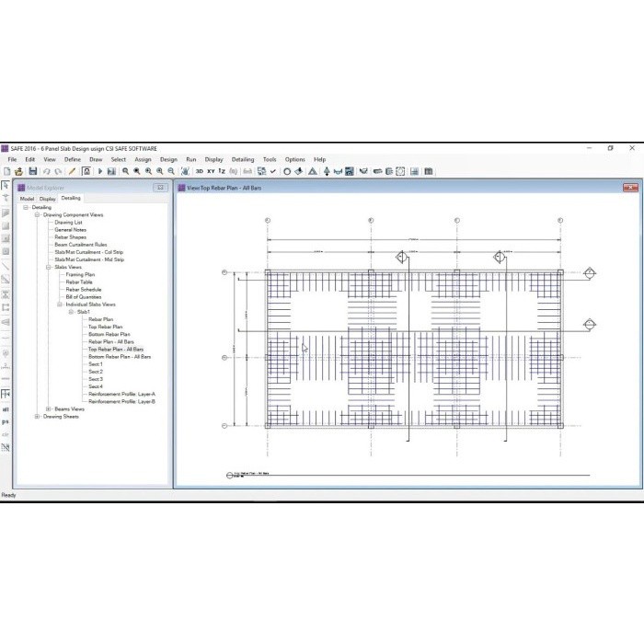The image size is (644, 644).
Task: Select Bottom Rebar Plan - All Bars
Action: (120, 357)
